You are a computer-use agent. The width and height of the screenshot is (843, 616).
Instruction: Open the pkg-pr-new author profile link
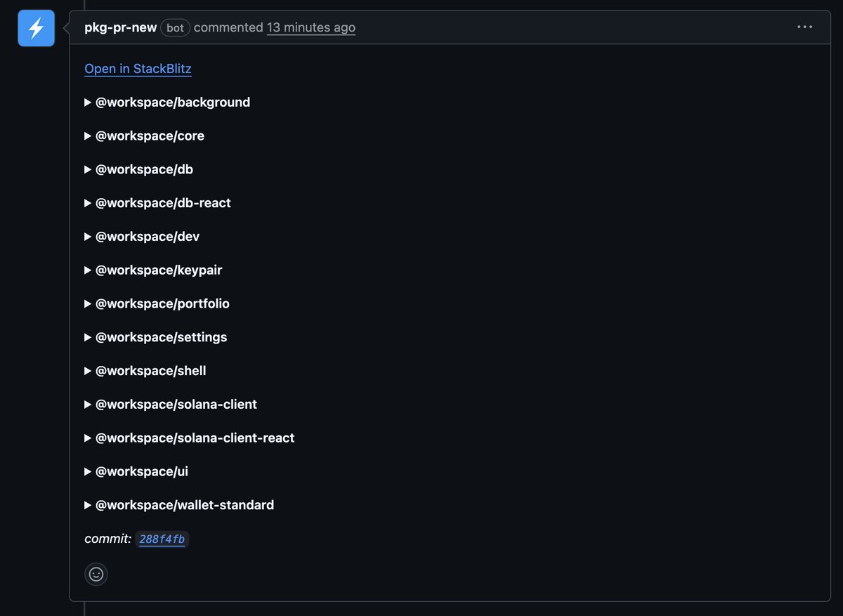(x=121, y=28)
